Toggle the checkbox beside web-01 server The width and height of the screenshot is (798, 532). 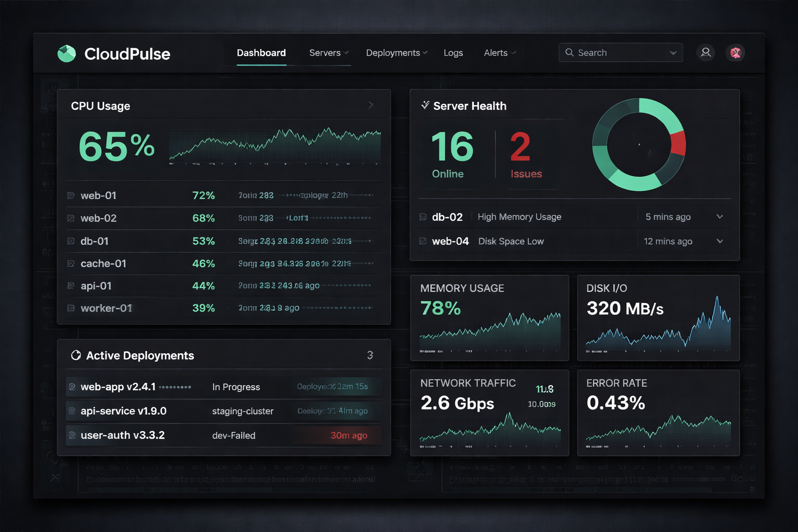(71, 196)
